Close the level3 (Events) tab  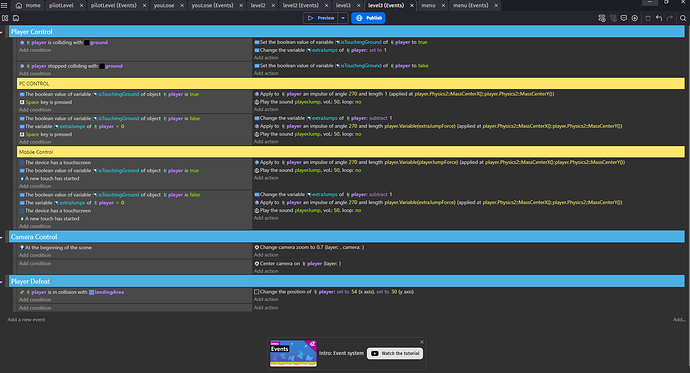click(x=412, y=5)
